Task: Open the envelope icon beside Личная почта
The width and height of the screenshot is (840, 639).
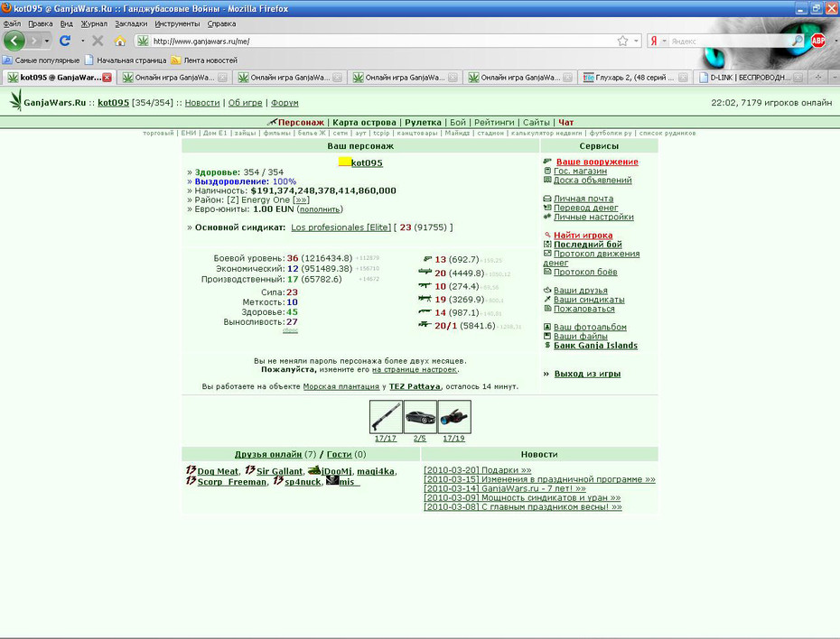Action: pyautogui.click(x=547, y=198)
